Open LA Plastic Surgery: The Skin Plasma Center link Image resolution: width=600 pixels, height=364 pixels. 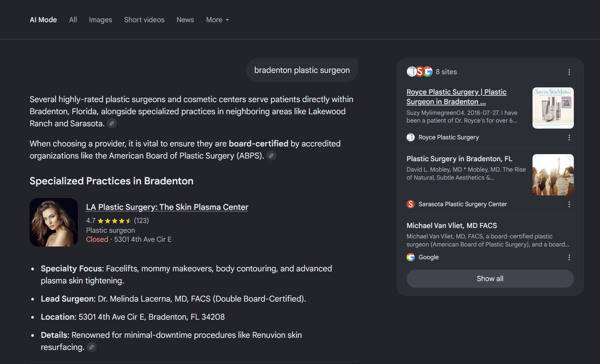click(167, 207)
